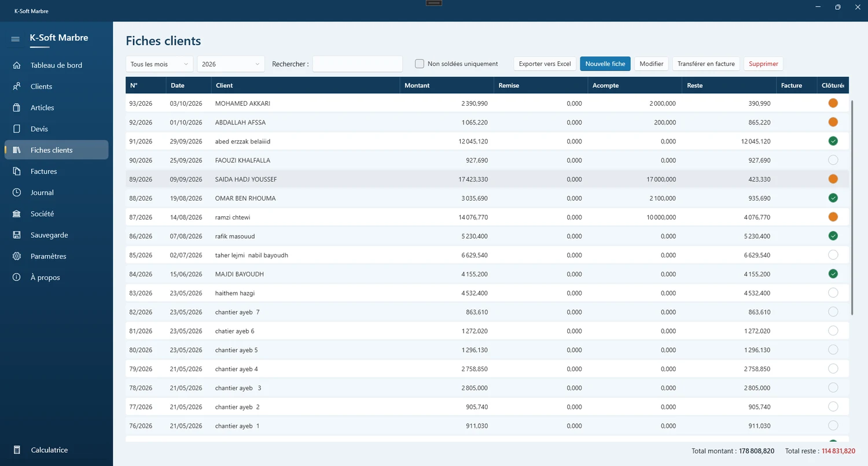Click the Rechercher search field
The image size is (868, 466).
point(358,64)
